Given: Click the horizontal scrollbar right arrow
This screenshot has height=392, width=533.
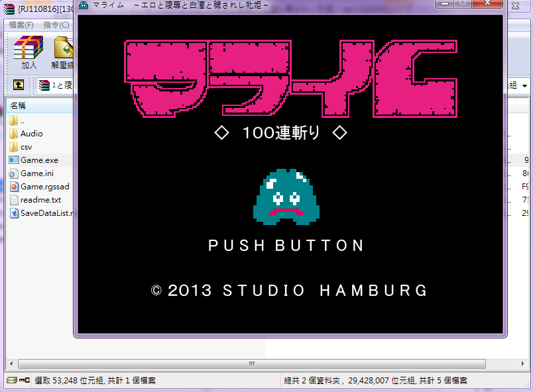Looking at the screenshot, I should coord(523,364).
